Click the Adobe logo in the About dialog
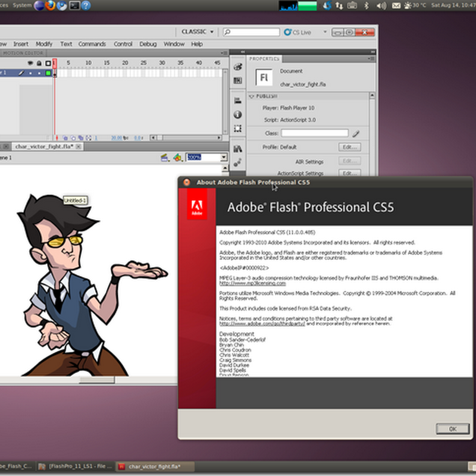 pos(197,203)
